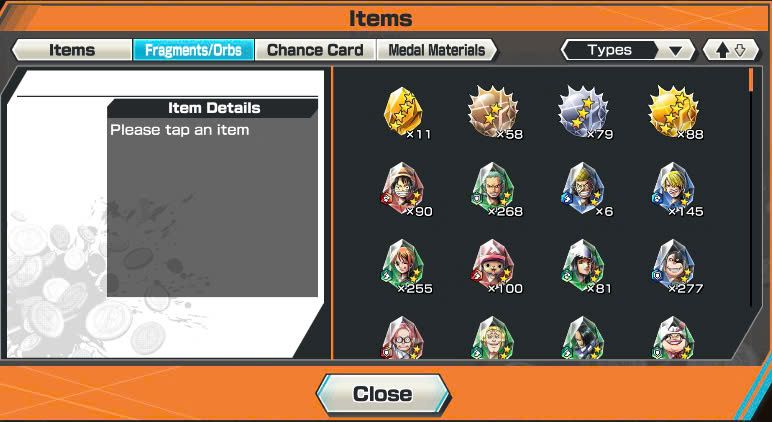Choose the gold orb with ×88
The height and width of the screenshot is (422, 772).
click(x=674, y=111)
